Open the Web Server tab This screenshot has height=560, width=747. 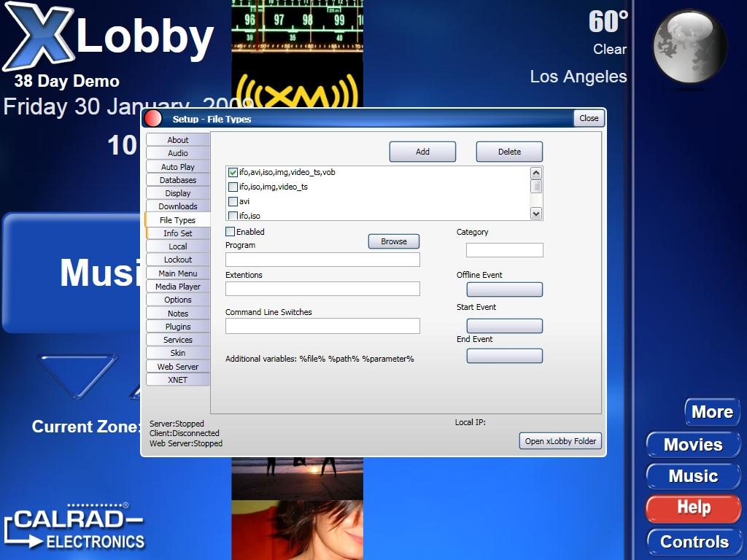pyautogui.click(x=178, y=367)
